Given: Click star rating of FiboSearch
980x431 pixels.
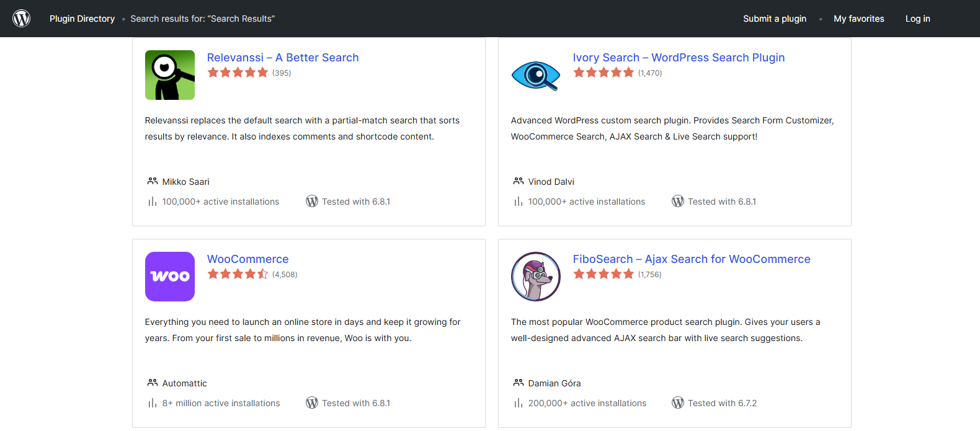Looking at the screenshot, I should tap(604, 274).
